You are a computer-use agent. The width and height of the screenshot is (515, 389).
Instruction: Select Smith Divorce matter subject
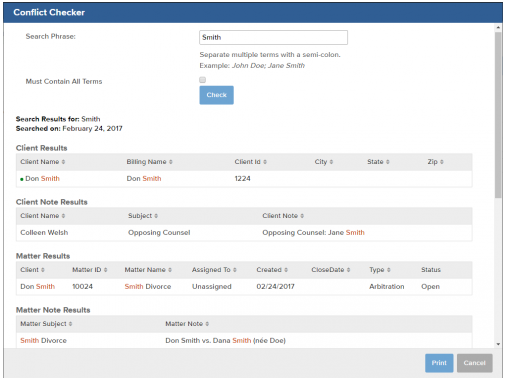43,341
